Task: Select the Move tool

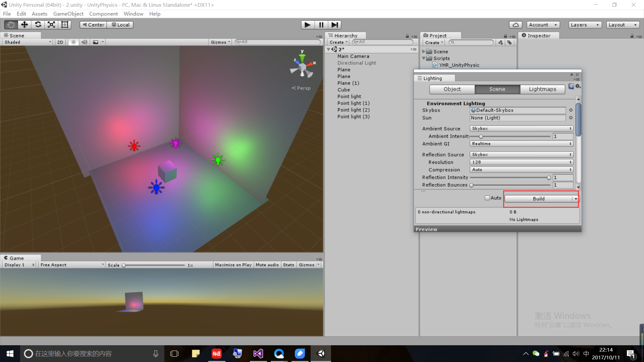Action: click(x=24, y=25)
